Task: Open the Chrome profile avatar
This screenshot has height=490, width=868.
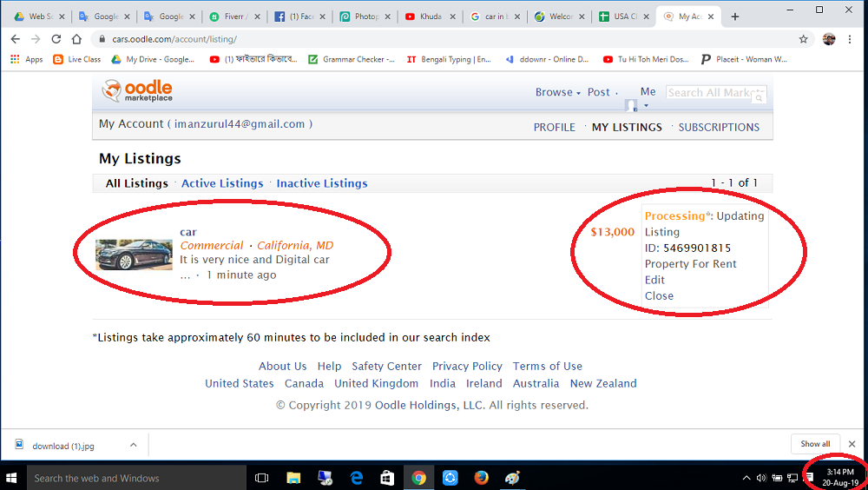Action: [x=829, y=39]
